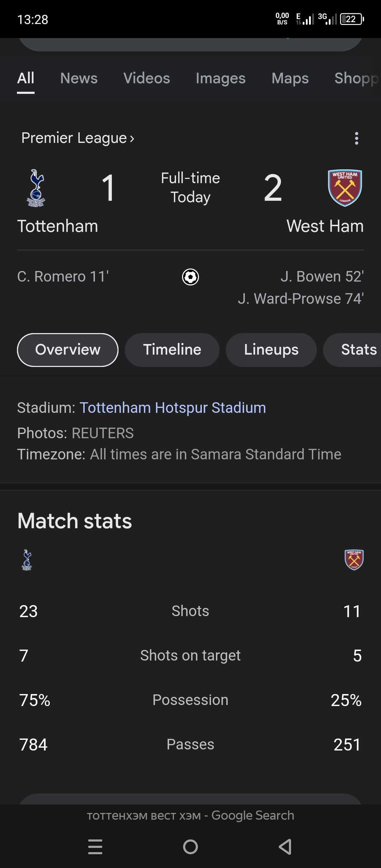Open the recent apps menu button

(95, 846)
